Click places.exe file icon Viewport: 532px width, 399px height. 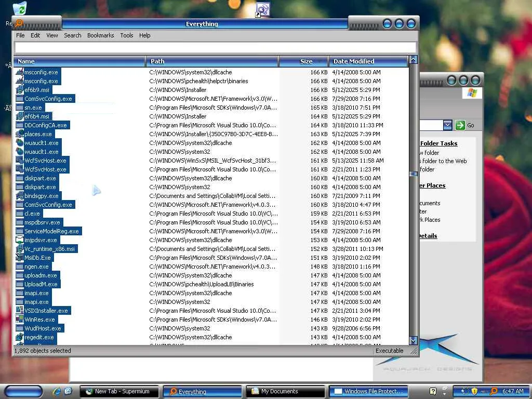[19, 134]
